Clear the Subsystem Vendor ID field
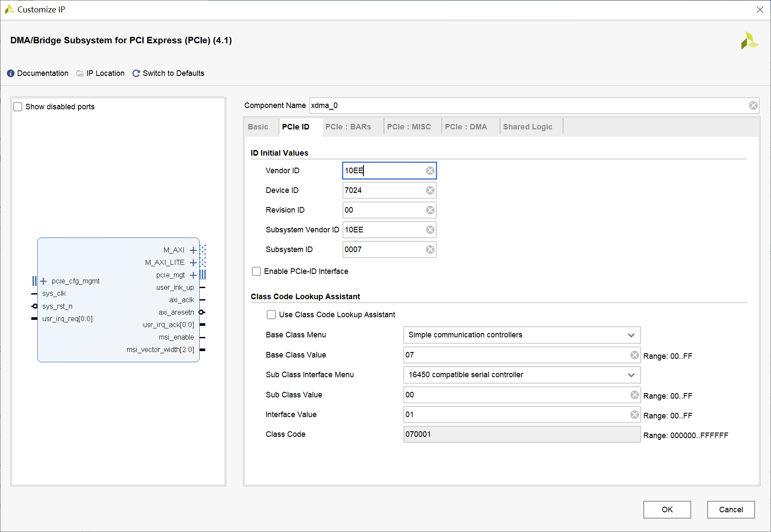771x532 pixels. tap(430, 230)
